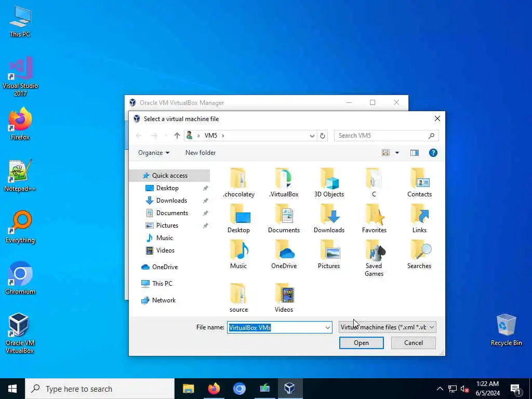Viewport: 532px width, 399px height.
Task: Open Chromium desktop shortcut
Action: pyautogui.click(x=20, y=278)
